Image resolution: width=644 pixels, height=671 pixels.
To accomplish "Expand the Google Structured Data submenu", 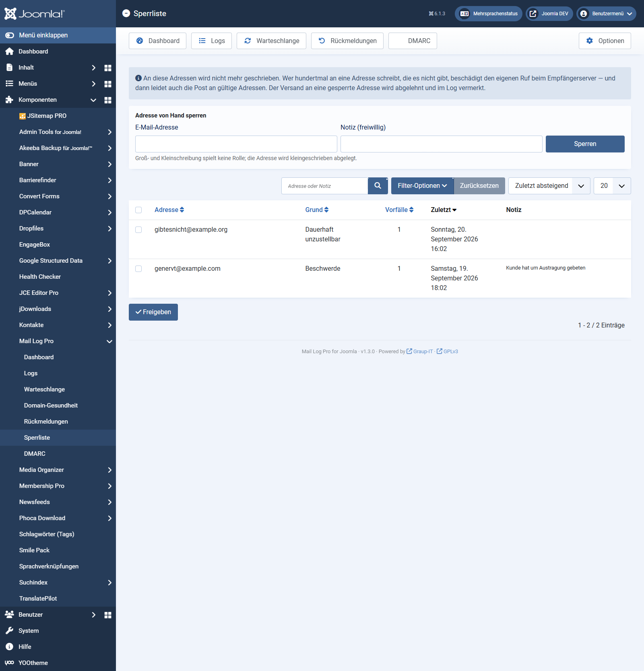I will coord(109,261).
